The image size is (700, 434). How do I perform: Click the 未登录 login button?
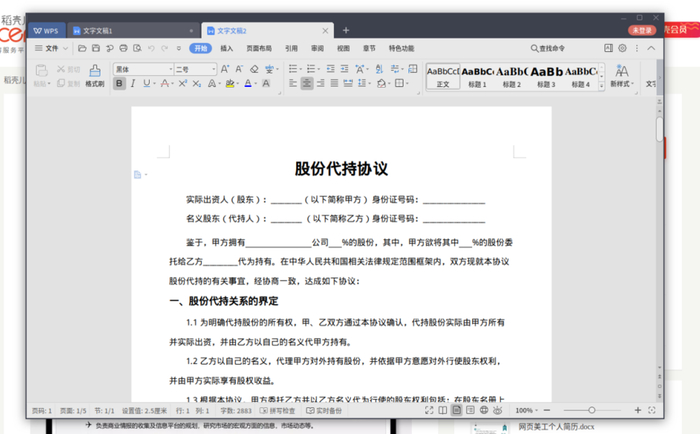[x=640, y=31]
